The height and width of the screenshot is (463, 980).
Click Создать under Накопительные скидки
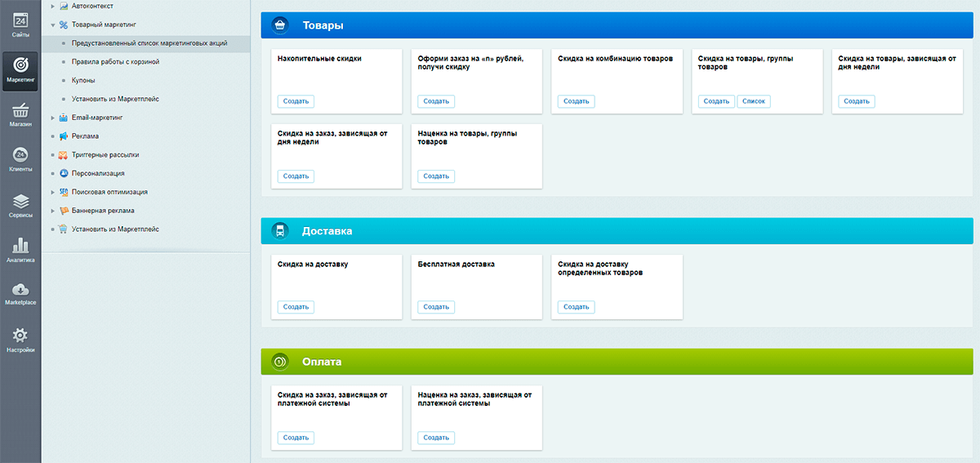[x=296, y=101]
